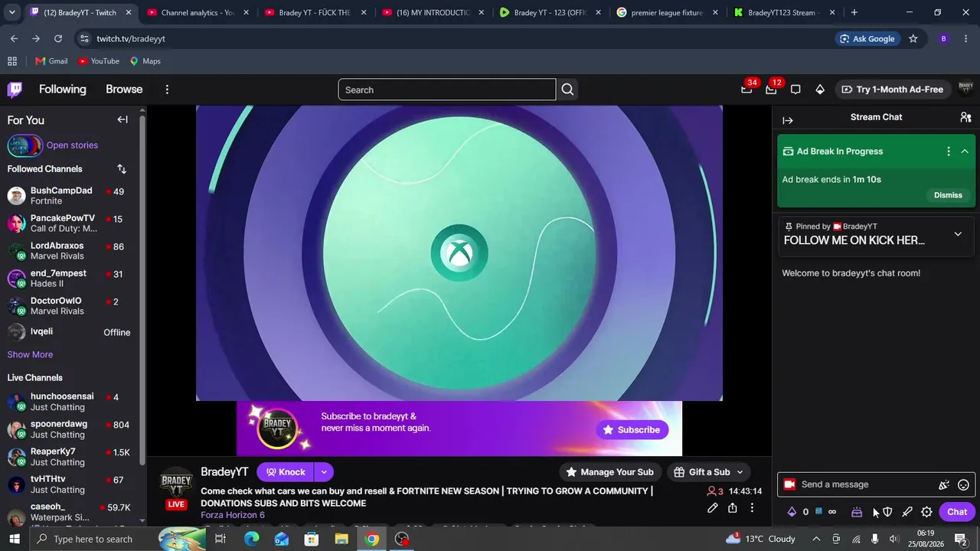The height and width of the screenshot is (551, 980).
Task: Switch to the Channel analytics YouTube tab
Action: 198,12
